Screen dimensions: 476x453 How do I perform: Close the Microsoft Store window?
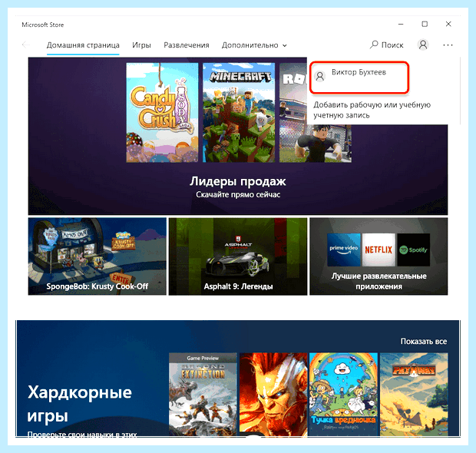click(448, 24)
